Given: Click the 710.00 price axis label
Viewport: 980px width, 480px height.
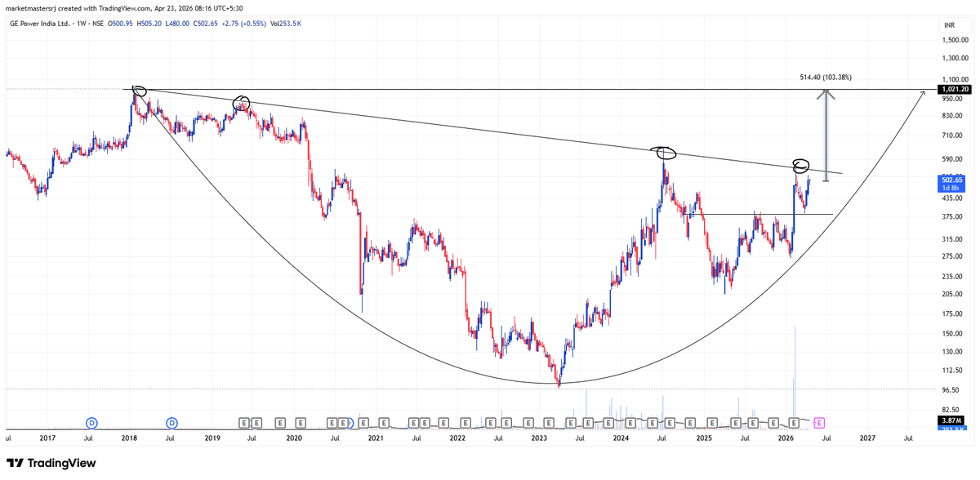Looking at the screenshot, I should [x=951, y=136].
